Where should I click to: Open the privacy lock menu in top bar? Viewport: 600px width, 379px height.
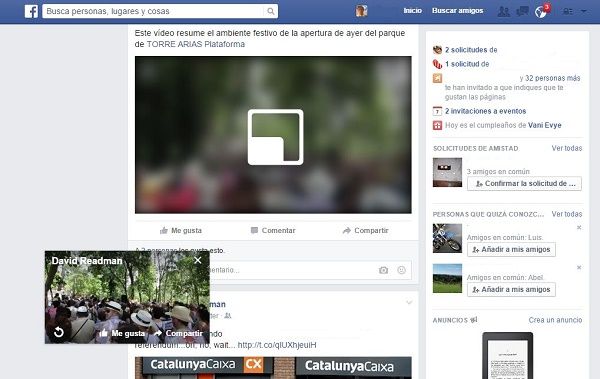[x=568, y=11]
